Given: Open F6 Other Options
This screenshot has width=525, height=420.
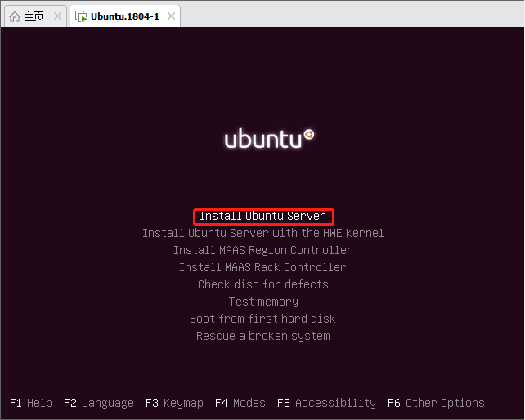Looking at the screenshot, I should (x=436, y=403).
